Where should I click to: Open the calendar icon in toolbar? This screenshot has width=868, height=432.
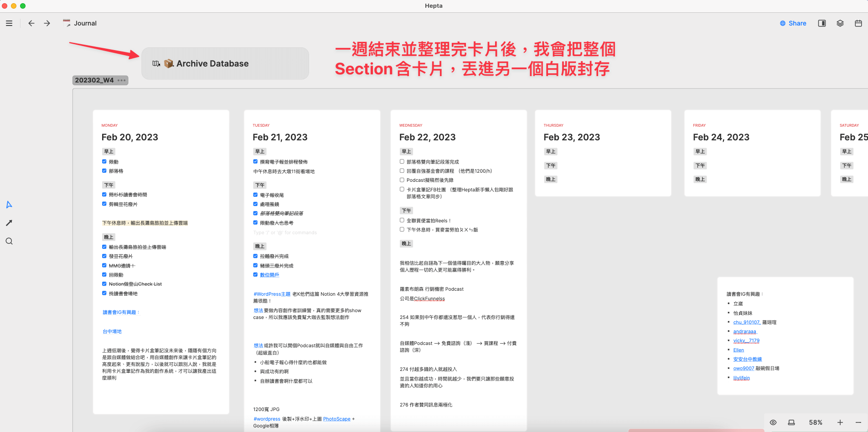point(858,23)
